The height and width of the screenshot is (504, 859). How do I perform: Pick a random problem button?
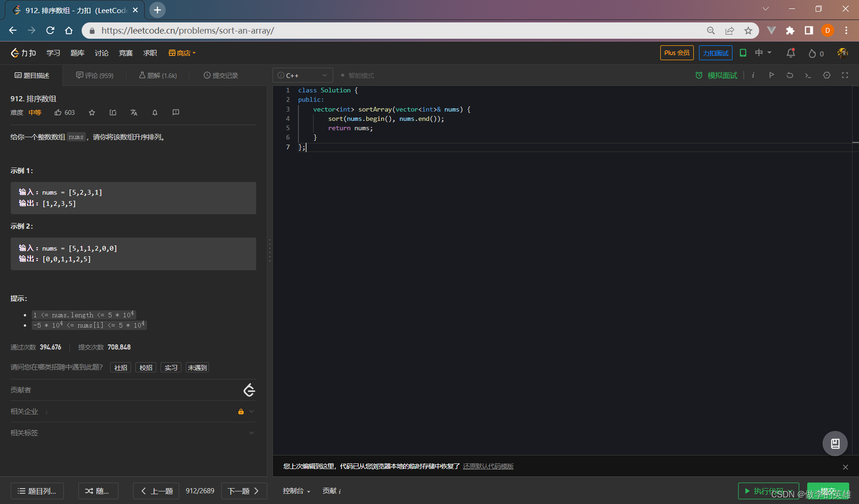click(x=98, y=491)
